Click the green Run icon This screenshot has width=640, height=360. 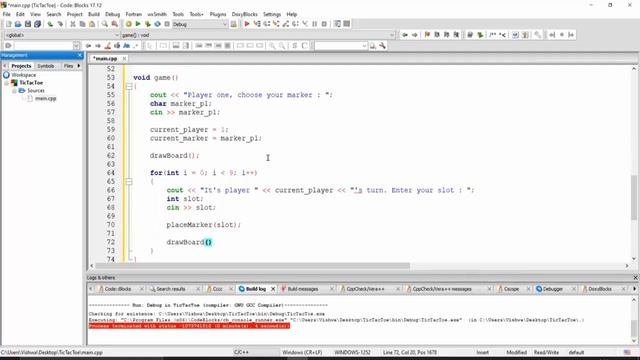coord(138,24)
